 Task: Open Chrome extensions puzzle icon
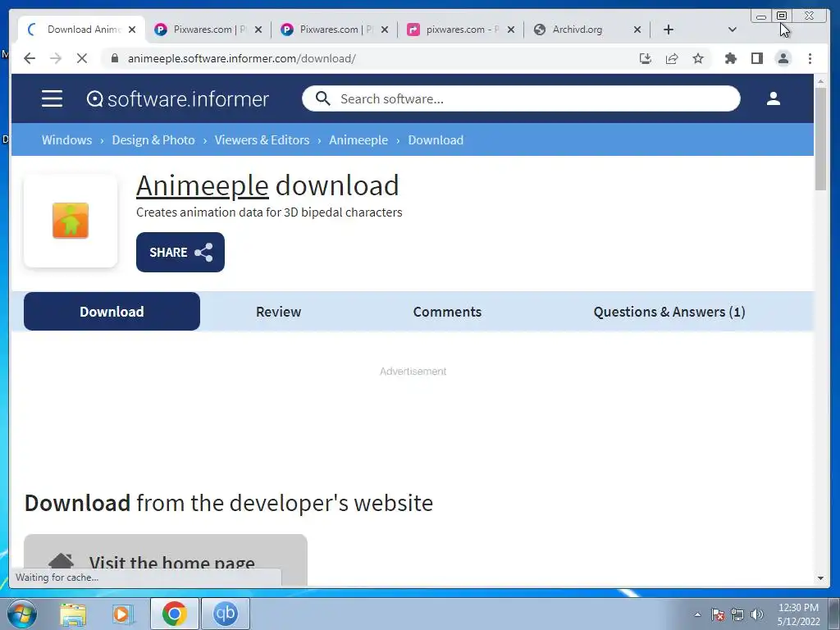pyautogui.click(x=731, y=58)
